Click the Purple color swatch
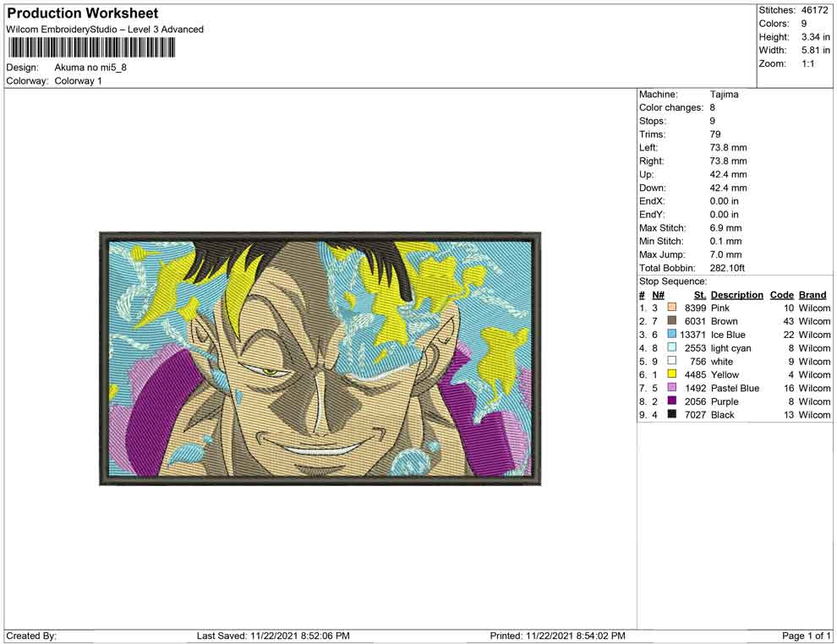 tap(671, 401)
